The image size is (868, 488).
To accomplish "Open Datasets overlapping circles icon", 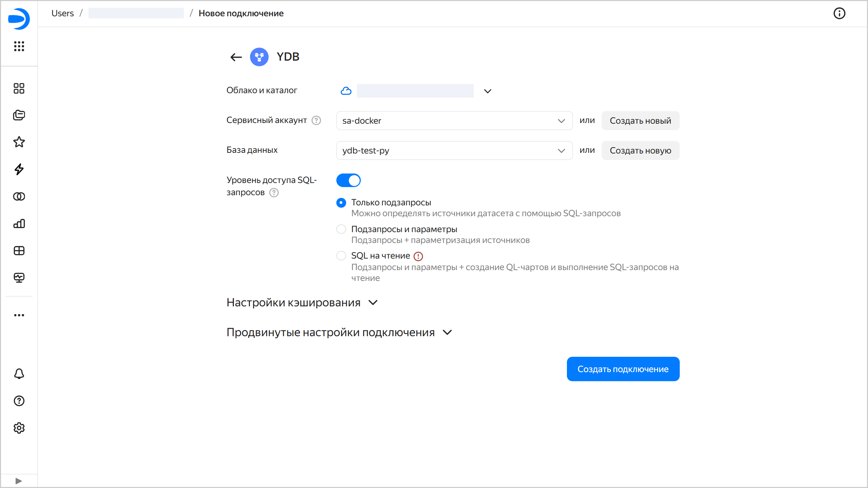I will [19, 196].
